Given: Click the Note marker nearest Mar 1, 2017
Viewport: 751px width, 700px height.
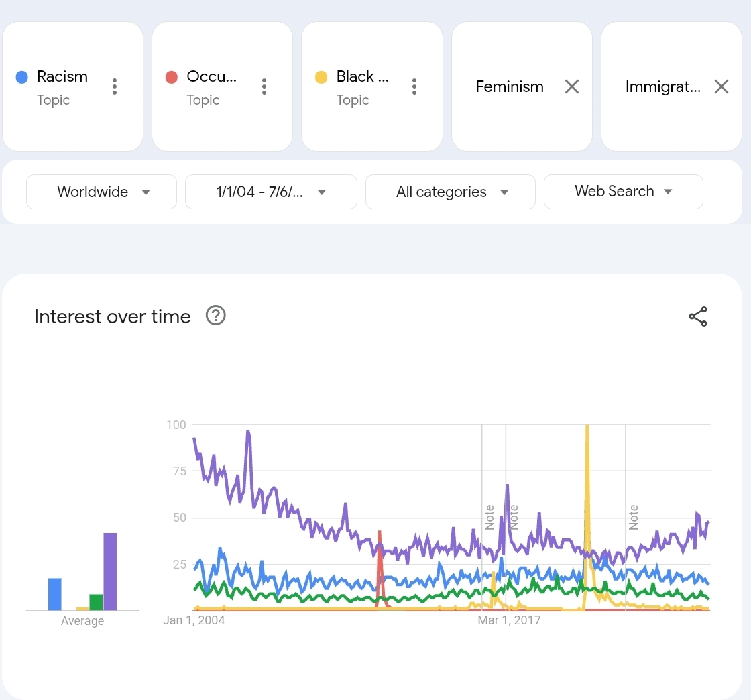Looking at the screenshot, I should tap(514, 517).
